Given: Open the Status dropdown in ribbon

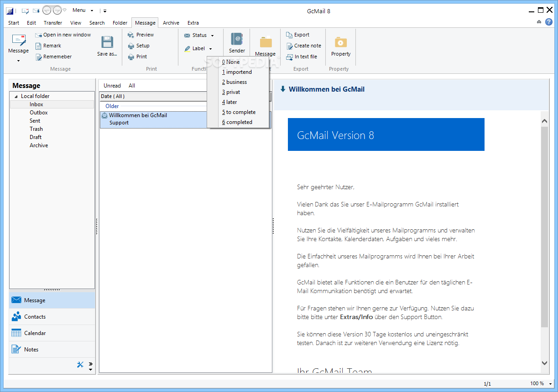Looking at the screenshot, I should pos(199,35).
